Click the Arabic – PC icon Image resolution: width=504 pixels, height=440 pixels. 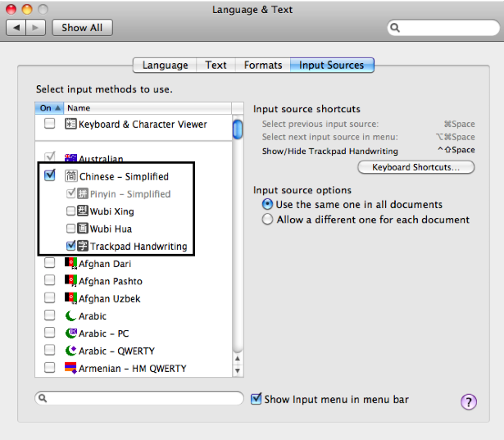[70, 333]
